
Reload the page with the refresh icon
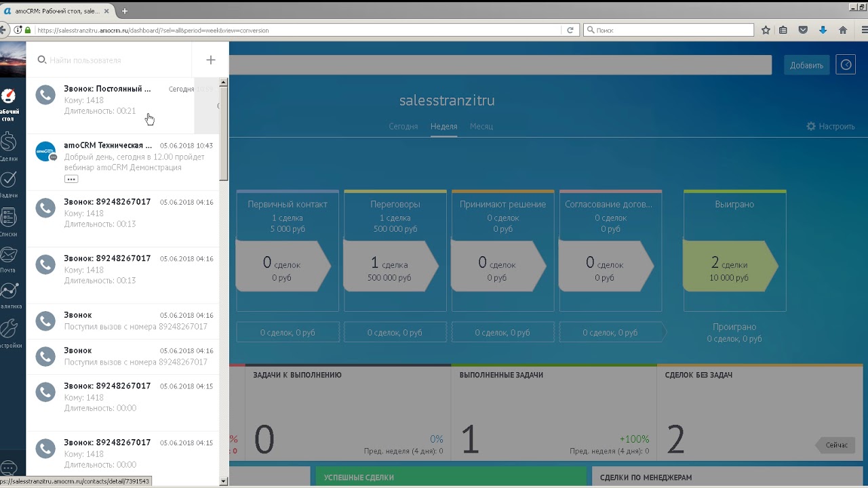[x=570, y=30]
